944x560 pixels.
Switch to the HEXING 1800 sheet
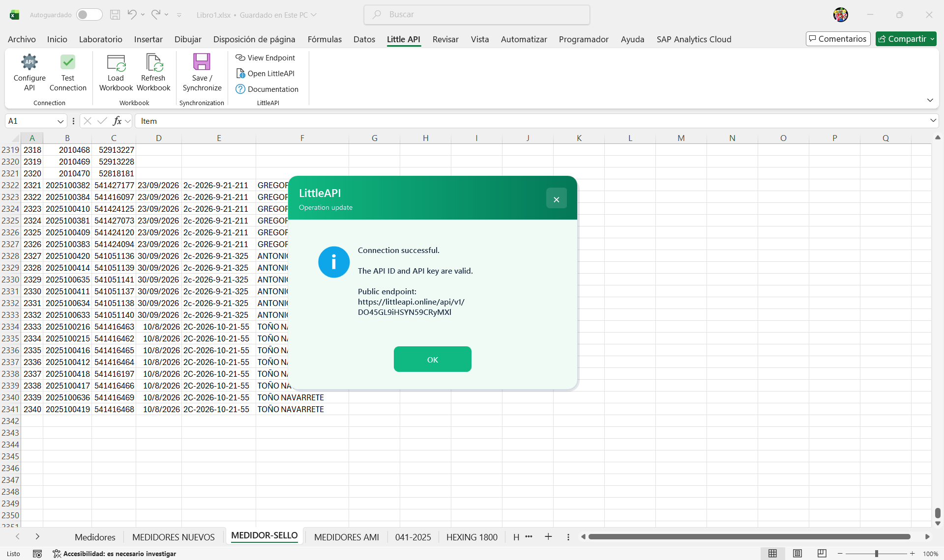[x=472, y=537]
